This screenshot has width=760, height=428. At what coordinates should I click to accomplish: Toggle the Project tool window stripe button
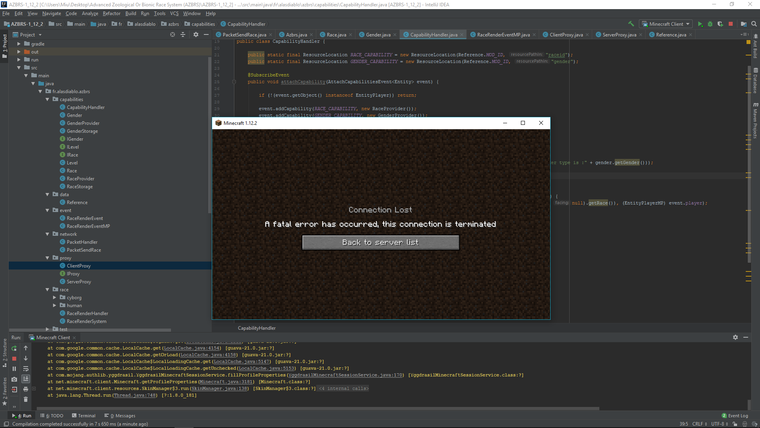(x=4, y=45)
